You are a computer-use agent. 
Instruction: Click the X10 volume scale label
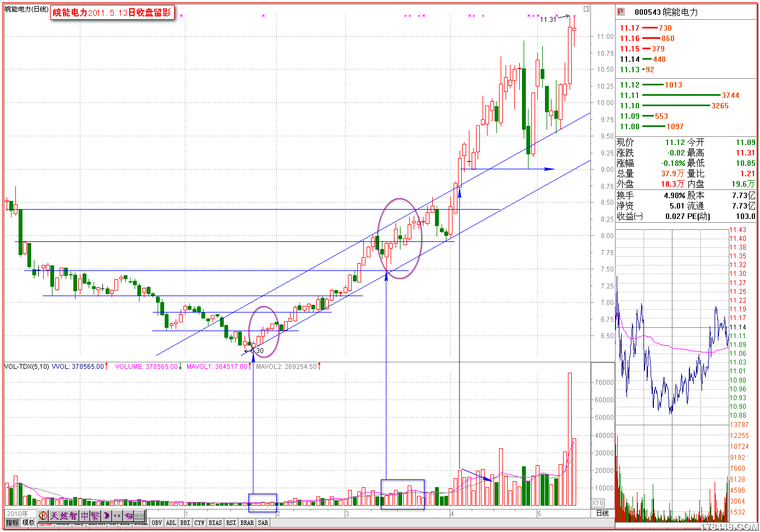[x=598, y=502]
